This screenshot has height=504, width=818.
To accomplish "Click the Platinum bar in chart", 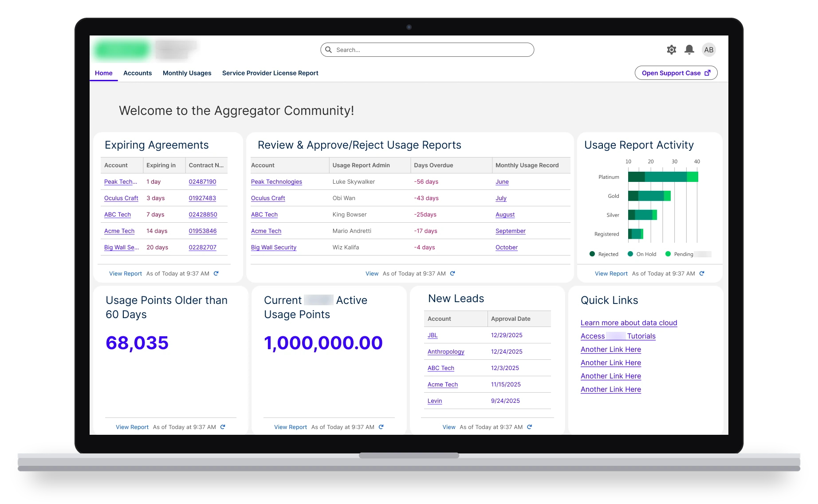I will coord(663,177).
